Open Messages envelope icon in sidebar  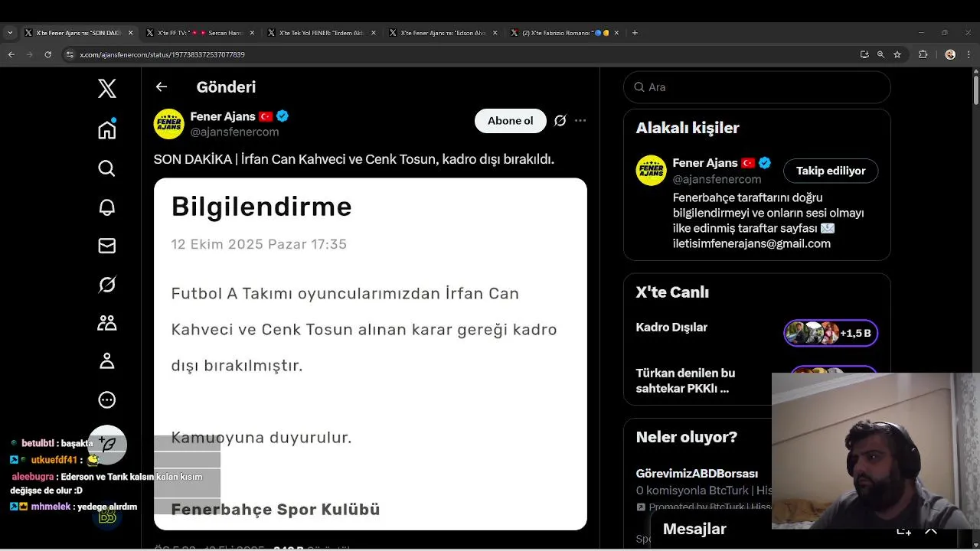[x=107, y=246]
